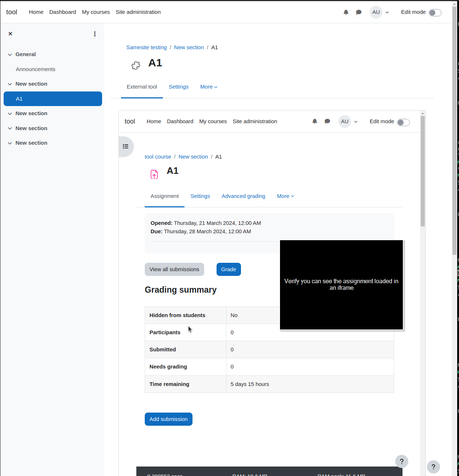Open course index drawer button in iframe
This screenshot has width=459, height=476.
click(x=126, y=147)
